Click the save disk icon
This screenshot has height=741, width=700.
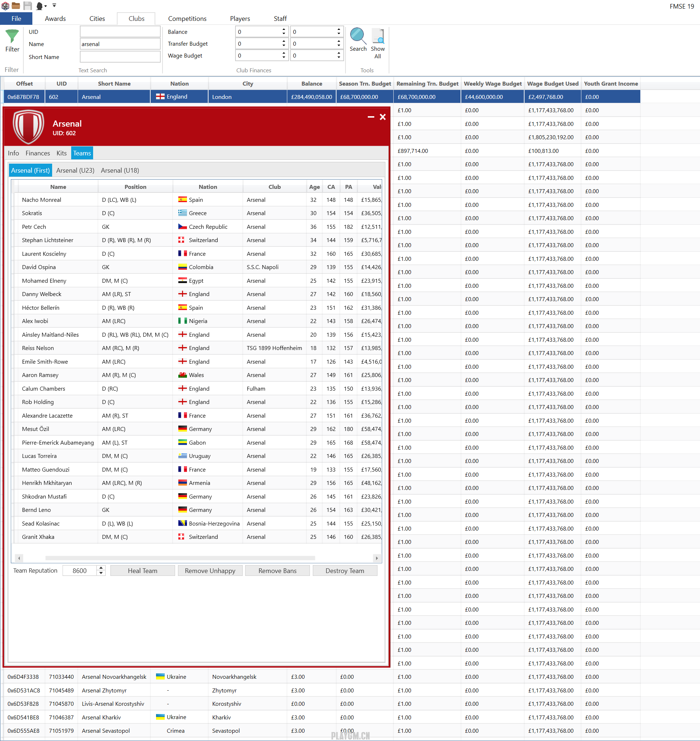coord(28,6)
